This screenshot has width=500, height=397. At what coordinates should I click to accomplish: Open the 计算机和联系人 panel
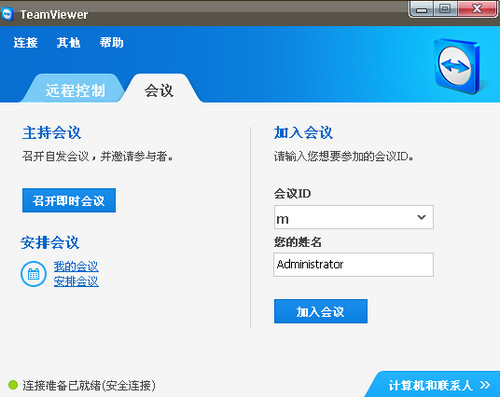point(433,385)
